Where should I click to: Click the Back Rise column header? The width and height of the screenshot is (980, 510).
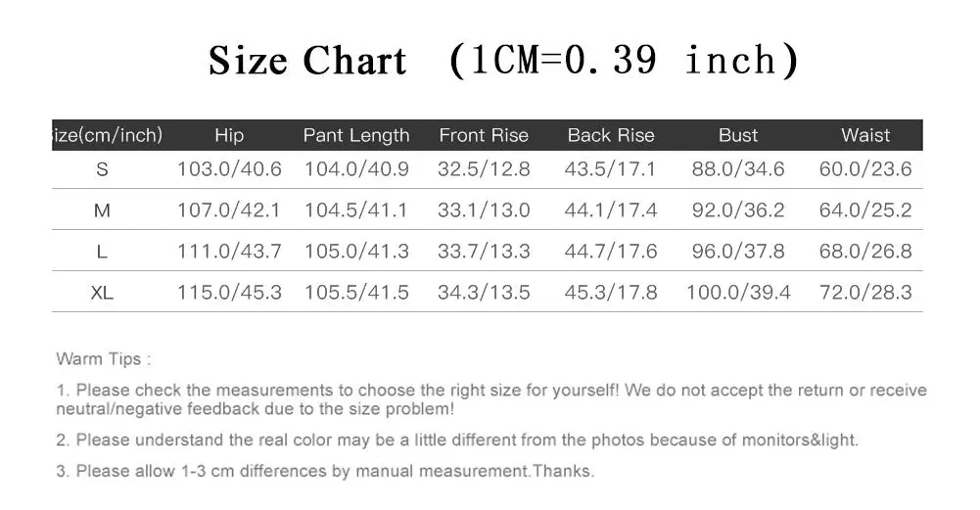point(611,135)
